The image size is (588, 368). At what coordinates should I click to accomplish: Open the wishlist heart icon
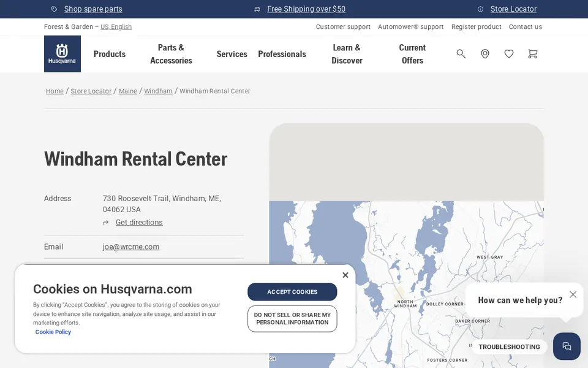click(508, 54)
